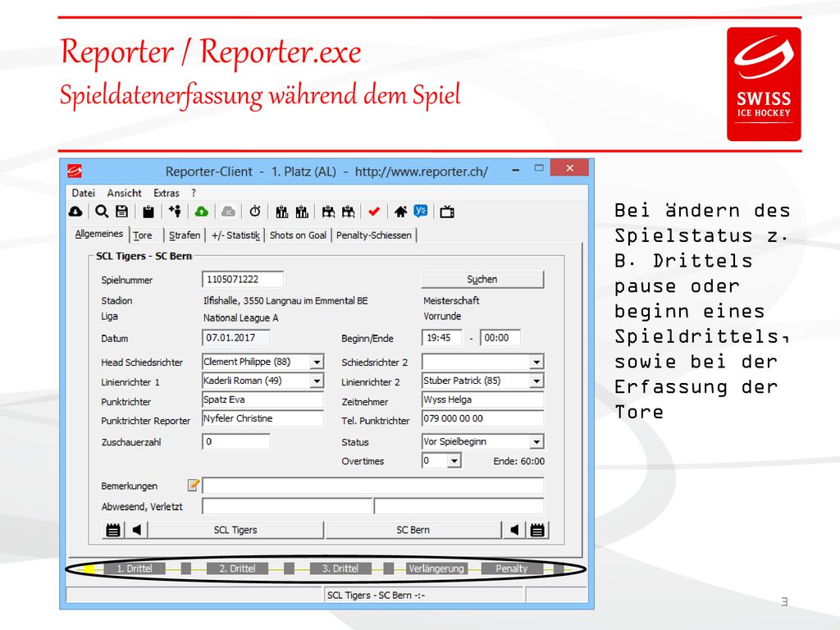The width and height of the screenshot is (840, 630).
Task: Click the blue speech bubble icon
Action: coord(421,211)
